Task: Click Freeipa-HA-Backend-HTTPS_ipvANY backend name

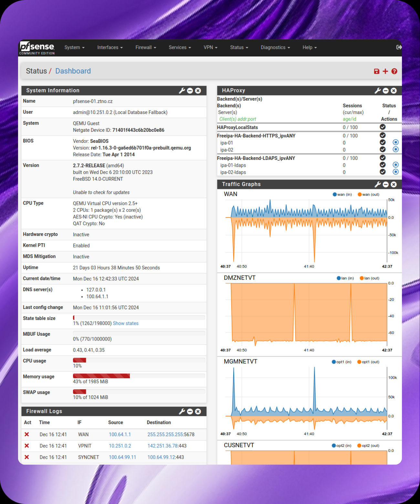Action: (256, 136)
